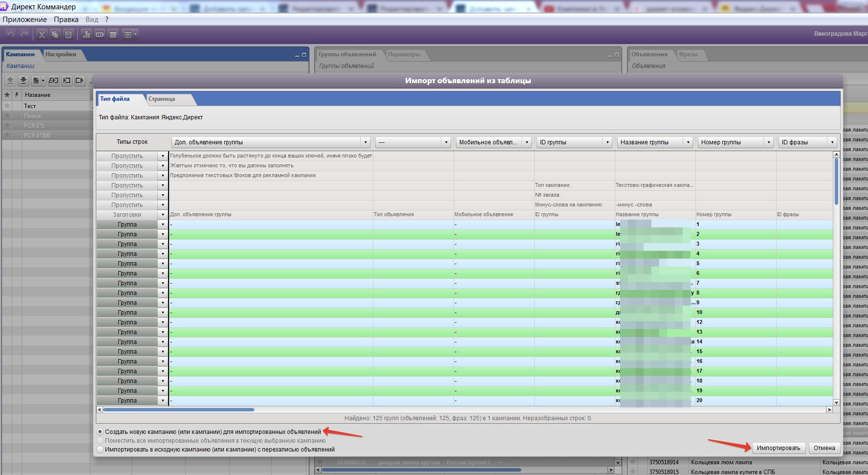The height and width of the screenshot is (475, 868).
Task: Open the Кампании tab
Action: (x=20, y=54)
